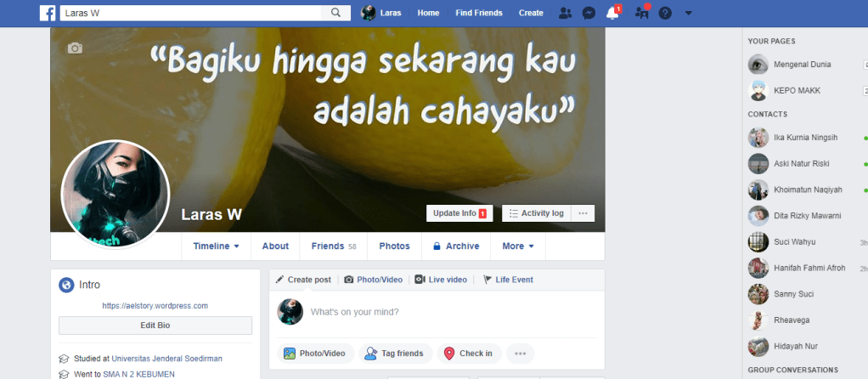The width and height of the screenshot is (868, 379).
Task: Click the Facebook logo icon
Action: click(x=48, y=13)
